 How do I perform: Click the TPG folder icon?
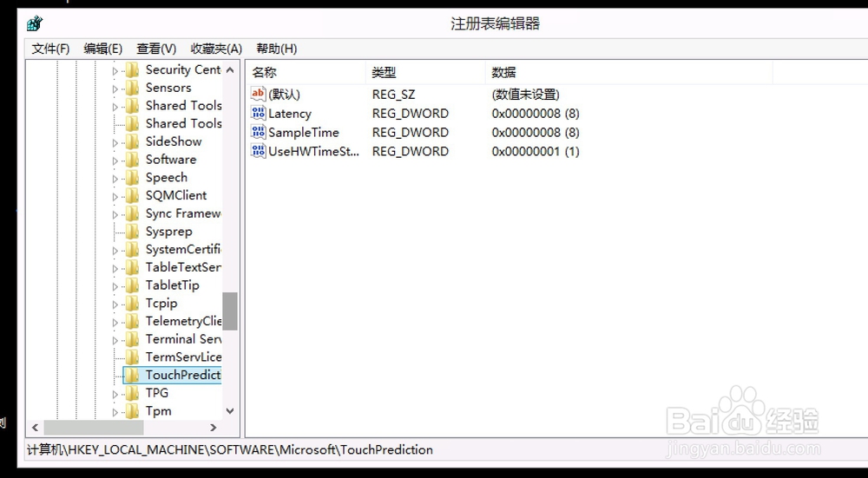point(132,393)
